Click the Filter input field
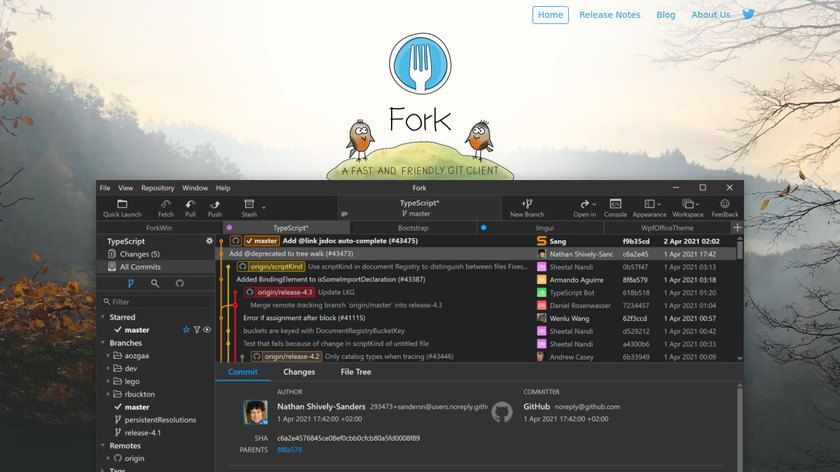The width and height of the screenshot is (840, 472). (x=156, y=302)
